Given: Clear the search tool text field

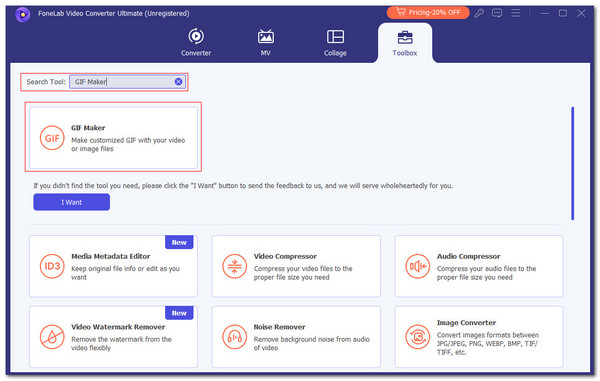Looking at the screenshot, I should [x=178, y=81].
